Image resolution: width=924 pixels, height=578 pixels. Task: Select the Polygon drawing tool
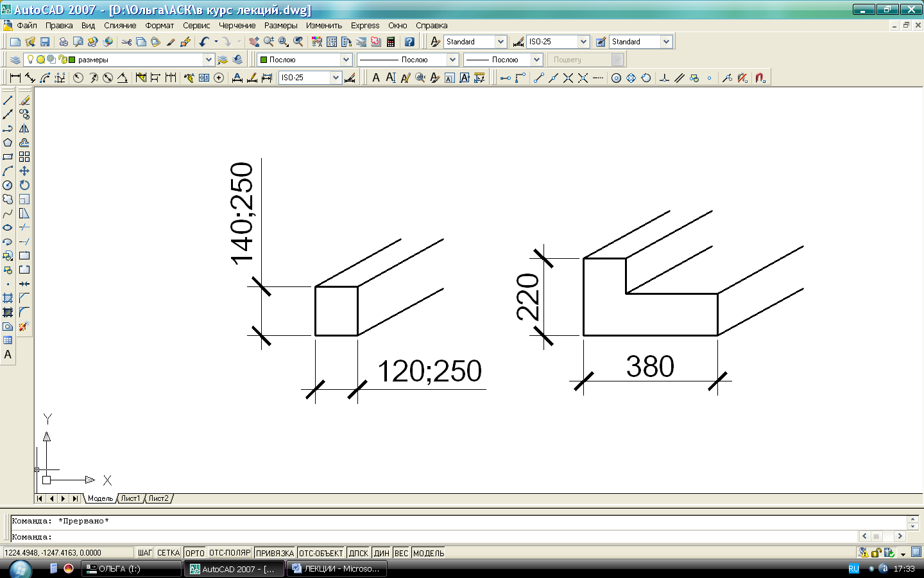[8, 143]
